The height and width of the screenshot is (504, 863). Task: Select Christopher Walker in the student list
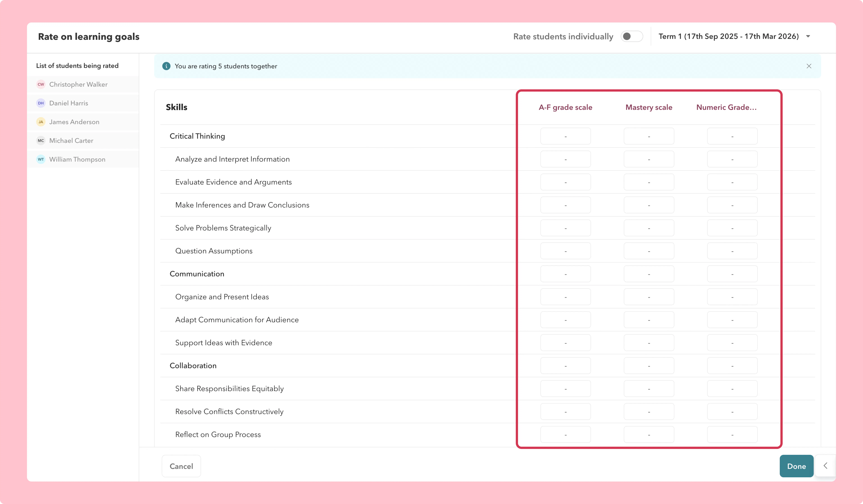coord(83,84)
